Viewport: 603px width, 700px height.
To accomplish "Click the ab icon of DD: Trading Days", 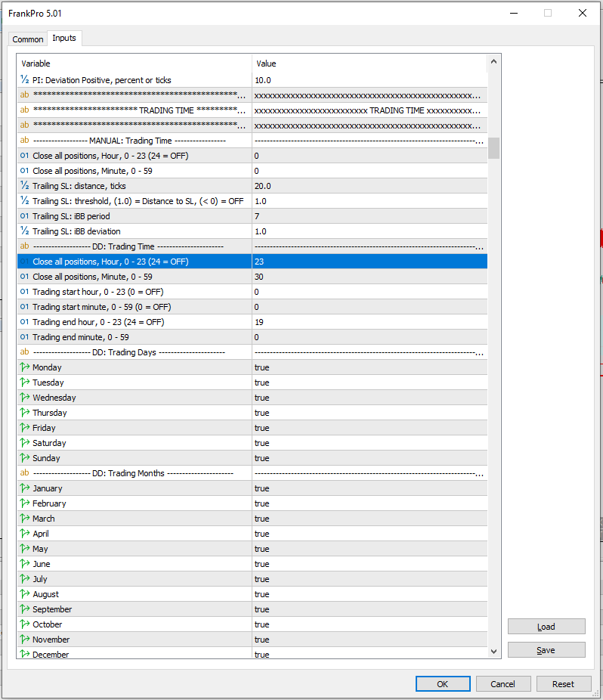I will pos(24,352).
